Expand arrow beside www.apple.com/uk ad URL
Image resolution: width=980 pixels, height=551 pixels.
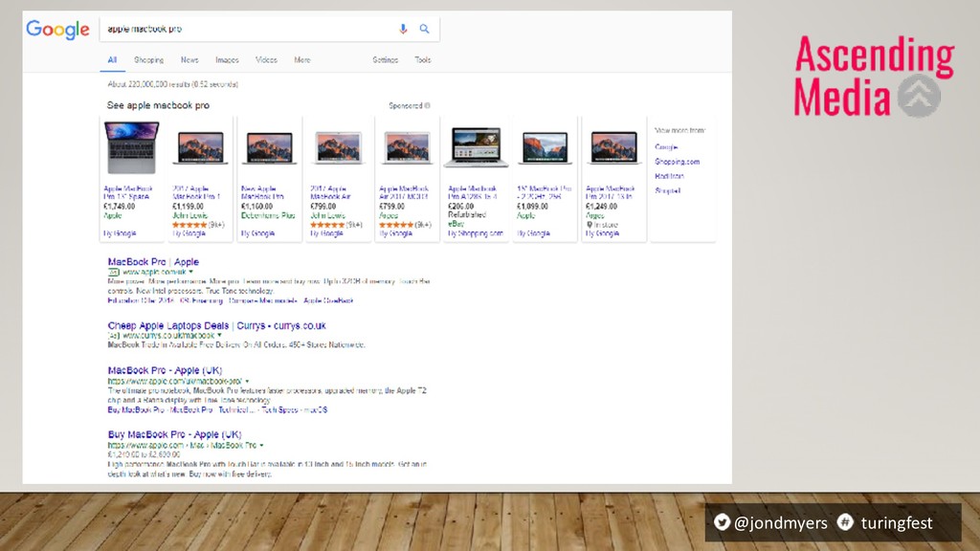point(191,273)
